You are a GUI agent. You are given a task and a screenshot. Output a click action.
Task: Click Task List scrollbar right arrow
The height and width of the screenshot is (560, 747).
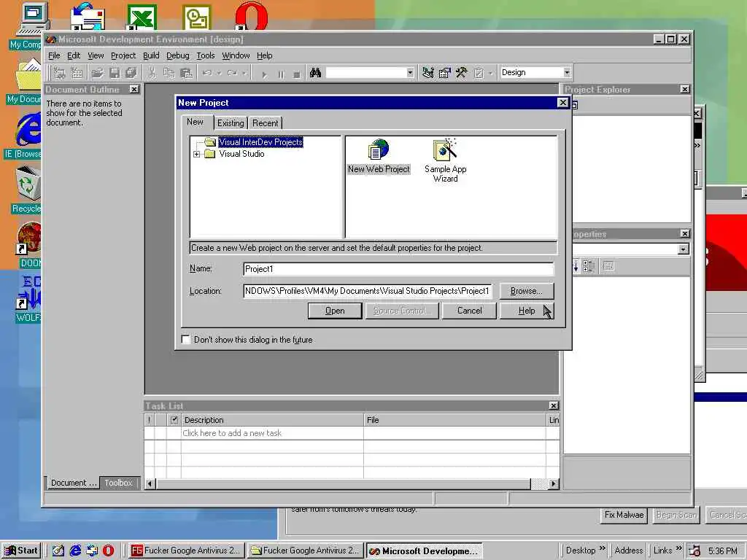(x=553, y=483)
